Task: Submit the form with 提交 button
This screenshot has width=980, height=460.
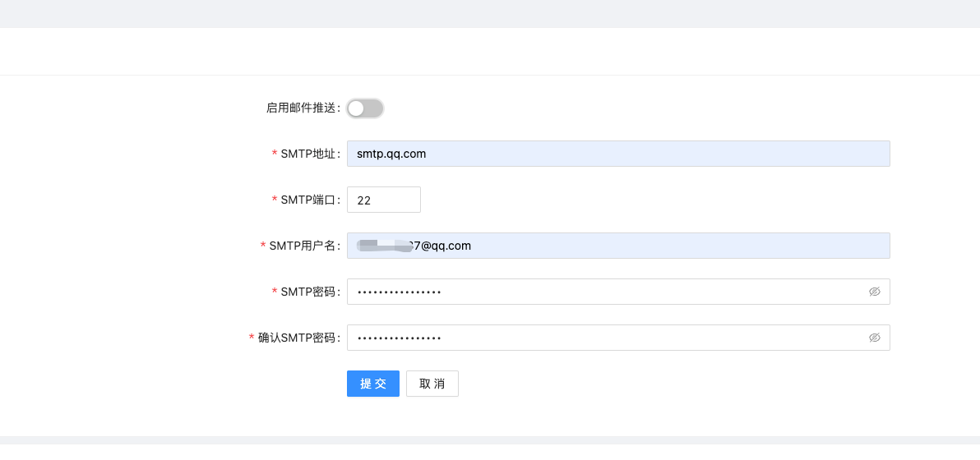Action: [x=373, y=384]
